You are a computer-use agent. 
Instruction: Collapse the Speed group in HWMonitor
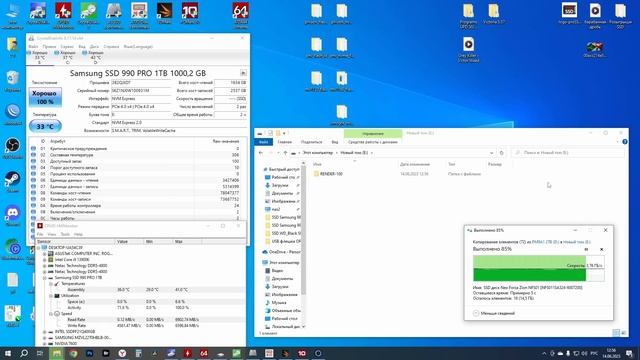tap(51, 314)
